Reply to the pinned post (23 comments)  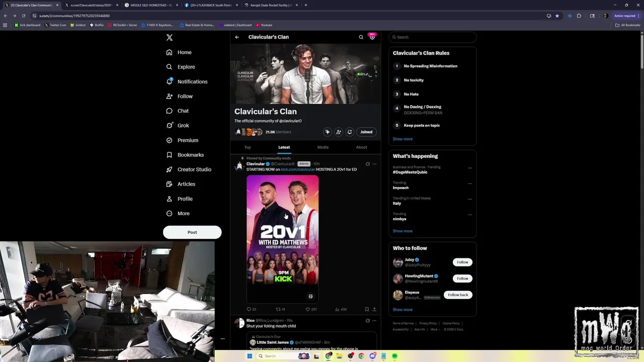click(x=251, y=309)
